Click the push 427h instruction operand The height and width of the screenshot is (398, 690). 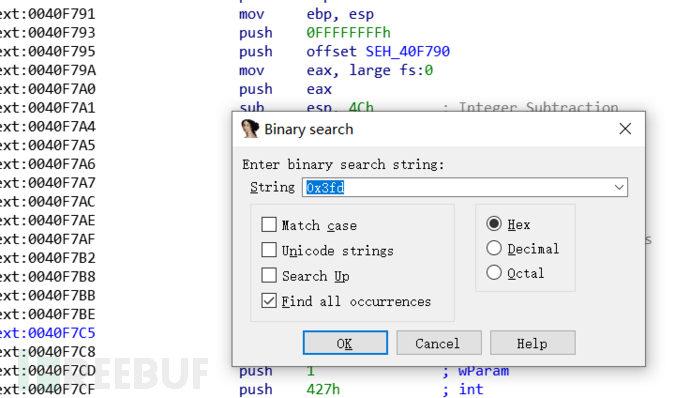click(323, 390)
